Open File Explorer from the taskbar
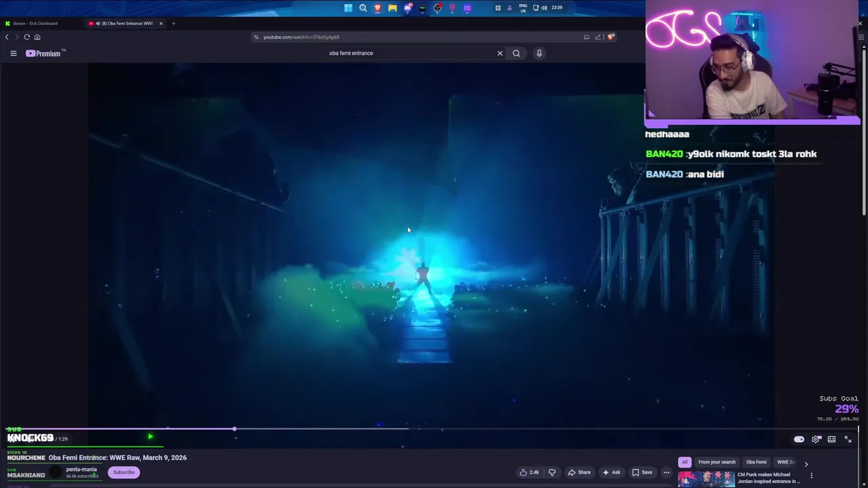868x488 pixels. click(393, 8)
